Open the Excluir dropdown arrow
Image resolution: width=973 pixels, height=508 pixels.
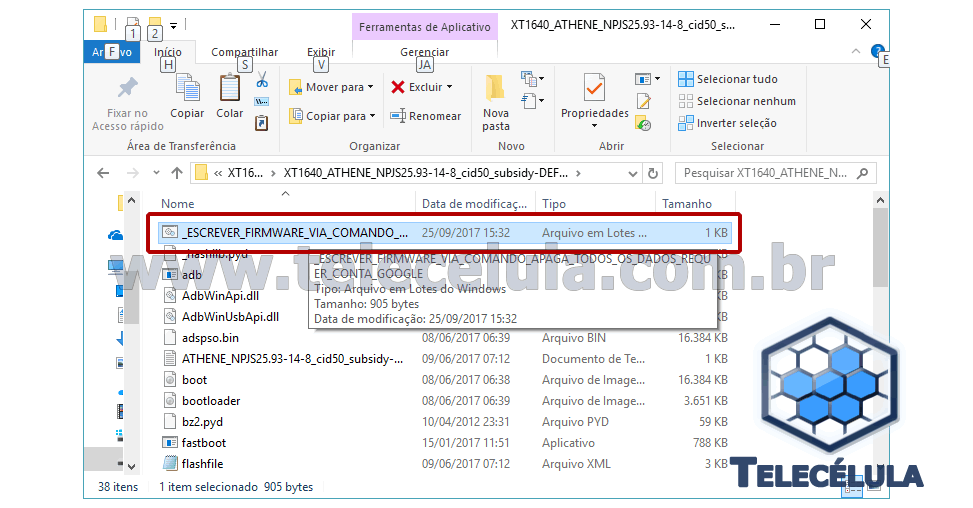coord(450,88)
